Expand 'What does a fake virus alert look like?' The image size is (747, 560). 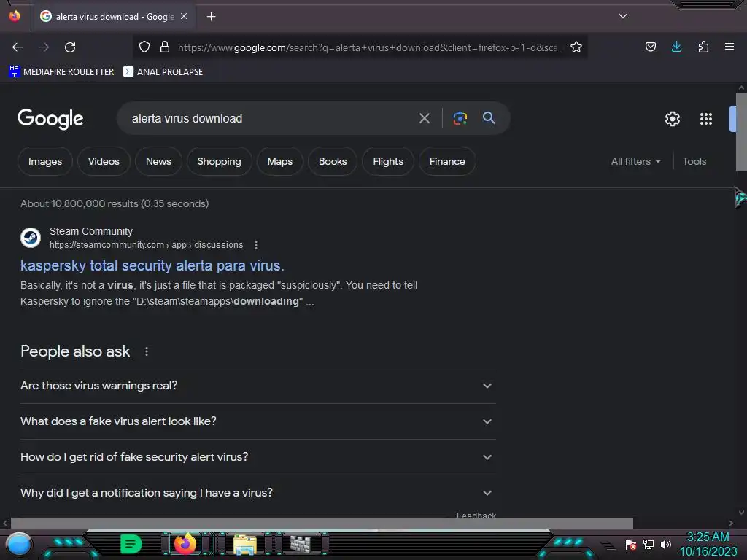258,421
